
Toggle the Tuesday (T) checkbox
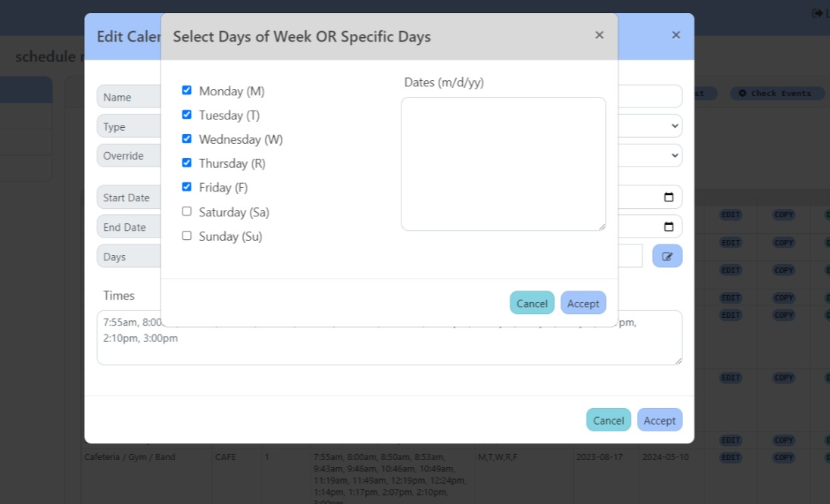point(187,115)
